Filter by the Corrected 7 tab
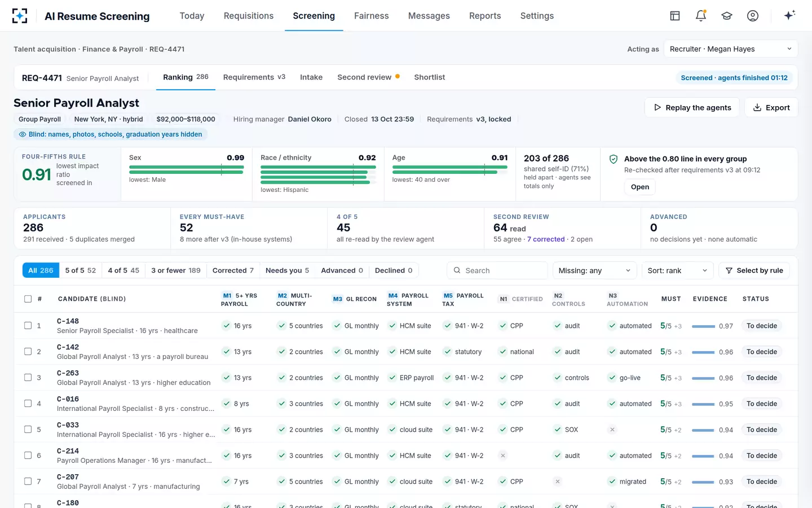 (233, 270)
